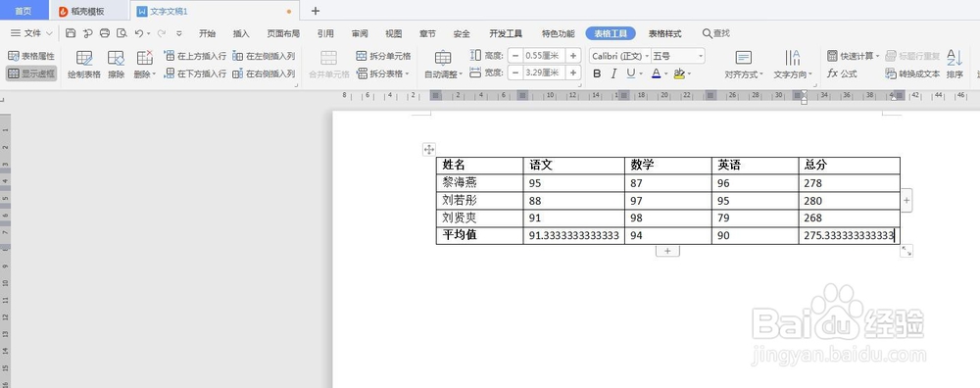Click 在上方插入行 insert row above
Image resolution: width=980 pixels, height=388 pixels.
click(x=195, y=56)
